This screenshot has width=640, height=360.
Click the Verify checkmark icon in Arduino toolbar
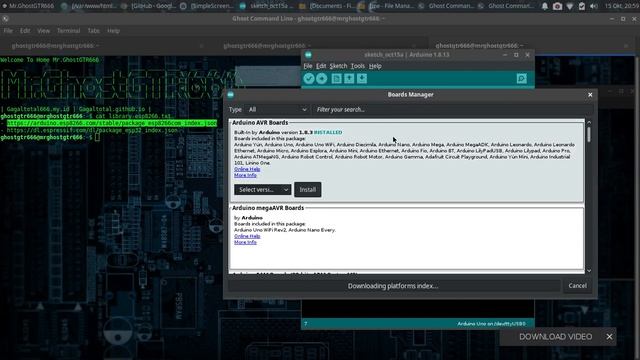click(x=309, y=78)
